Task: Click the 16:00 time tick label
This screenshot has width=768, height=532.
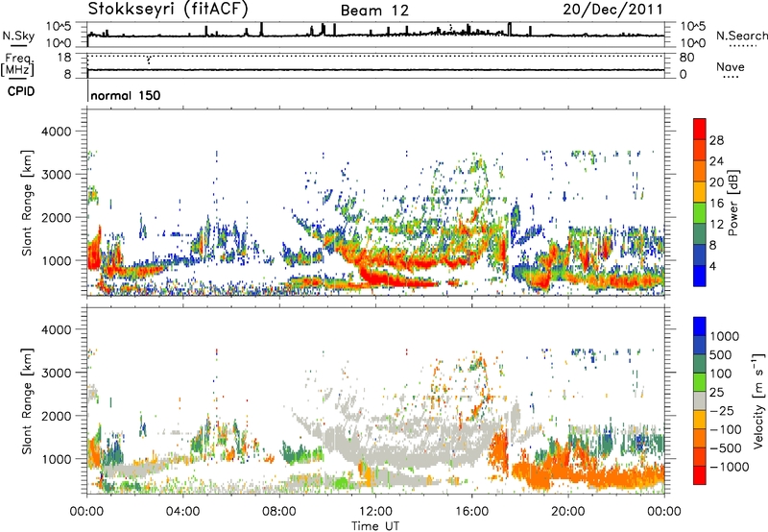Action: [x=471, y=512]
